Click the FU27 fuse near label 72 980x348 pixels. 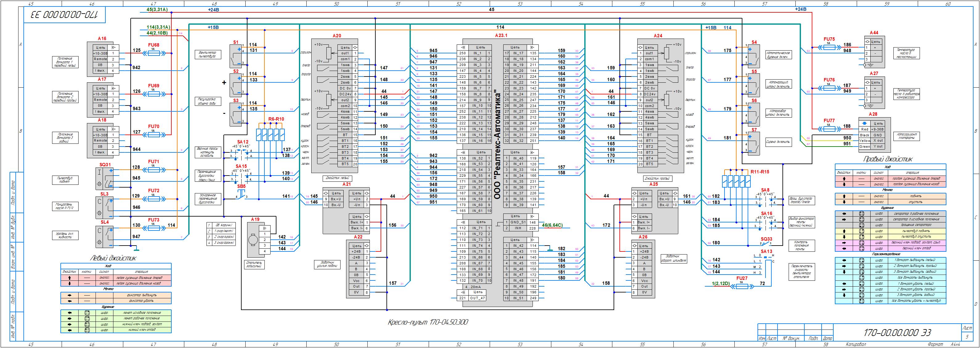click(x=741, y=286)
